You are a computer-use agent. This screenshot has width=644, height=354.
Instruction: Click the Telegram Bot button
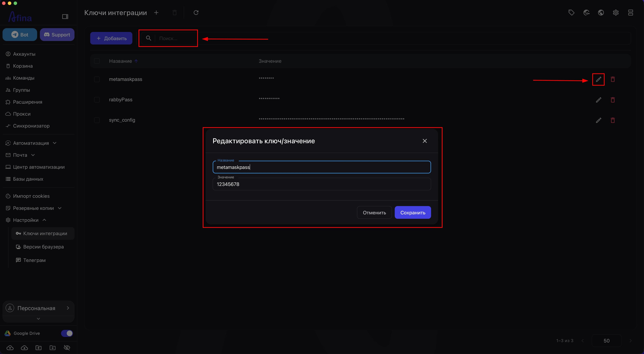20,35
